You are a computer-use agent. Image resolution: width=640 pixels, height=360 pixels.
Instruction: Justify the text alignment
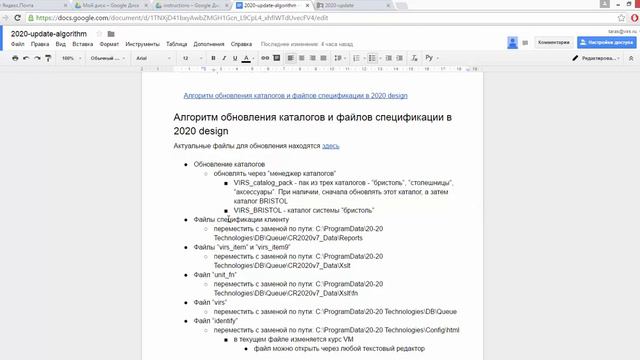click(x=324, y=58)
